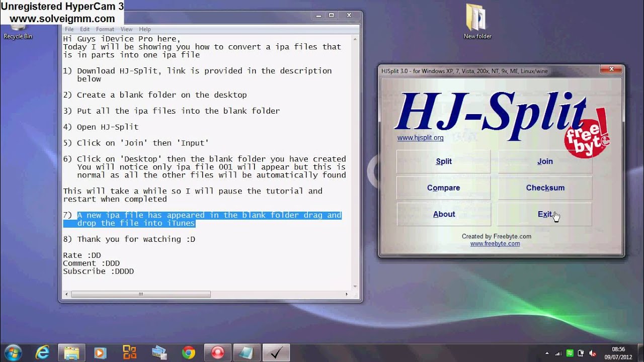
Task: Open the Notepad Format menu
Action: click(105, 29)
